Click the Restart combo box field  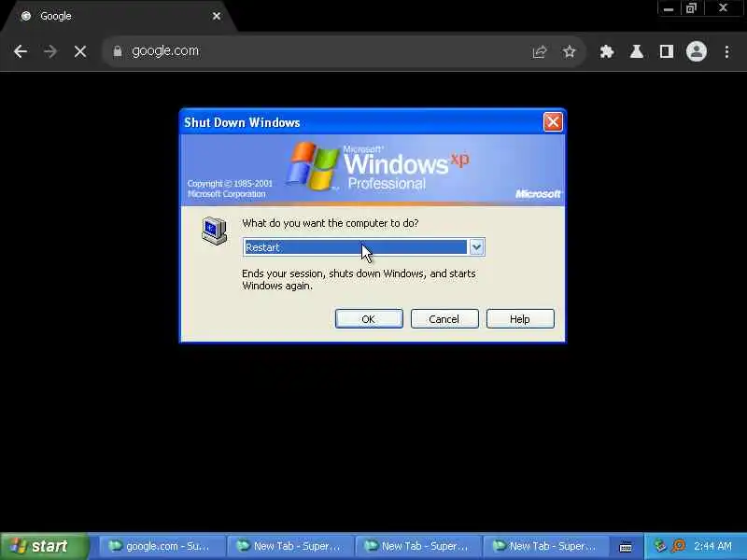(363, 247)
